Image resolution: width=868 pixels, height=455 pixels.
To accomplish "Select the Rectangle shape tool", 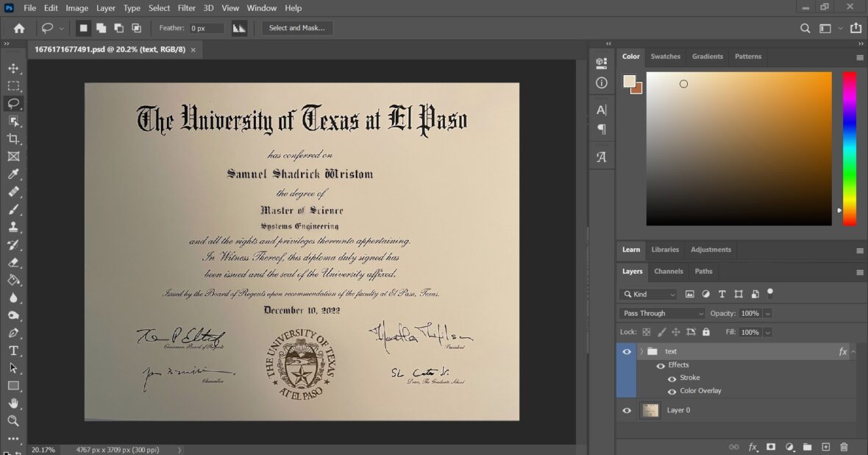I will click(x=13, y=386).
